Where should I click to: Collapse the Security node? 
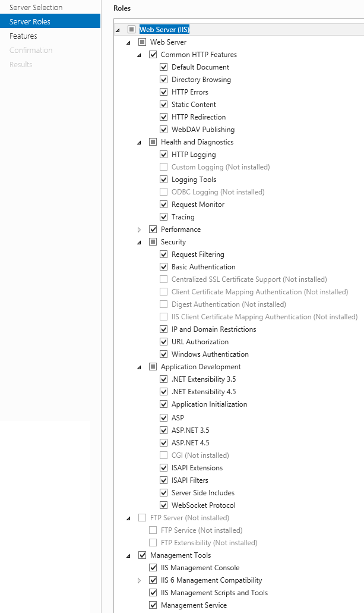tap(139, 243)
